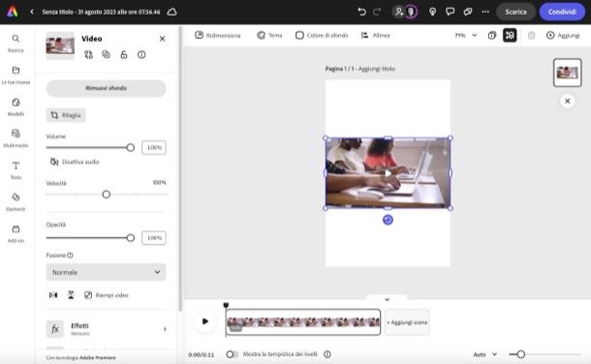The width and height of the screenshot is (591, 364).
Task: Click Aggiungi scena button
Action: 407,322
